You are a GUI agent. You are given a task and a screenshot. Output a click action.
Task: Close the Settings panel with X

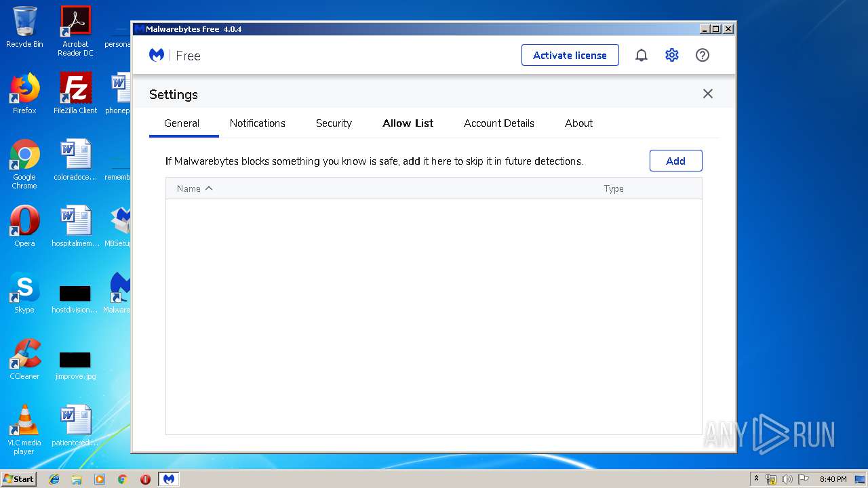(x=708, y=94)
